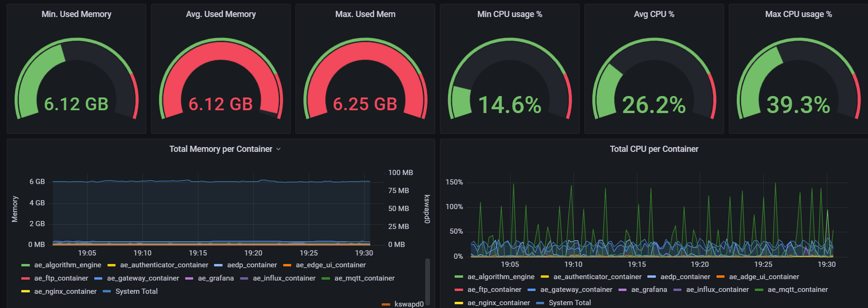The height and width of the screenshot is (308, 868).
Task: Click the 6.12 GB value in Min. Used Memory
Action: pos(76,104)
